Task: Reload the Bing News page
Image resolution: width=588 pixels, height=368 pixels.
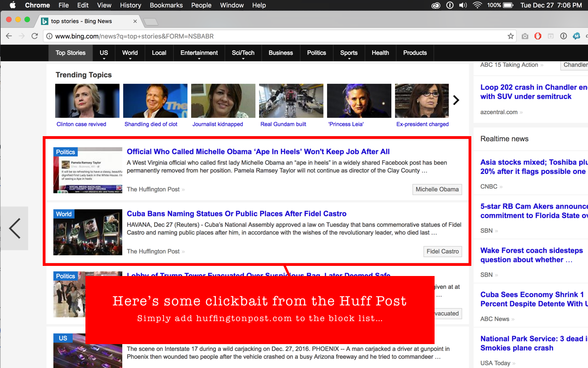Action: [34, 36]
